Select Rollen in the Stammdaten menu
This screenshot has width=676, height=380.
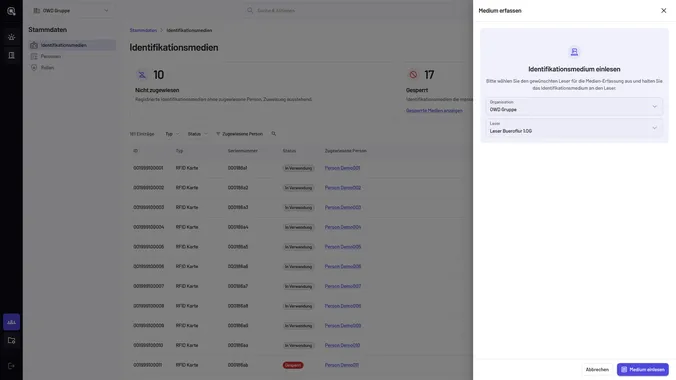point(47,68)
